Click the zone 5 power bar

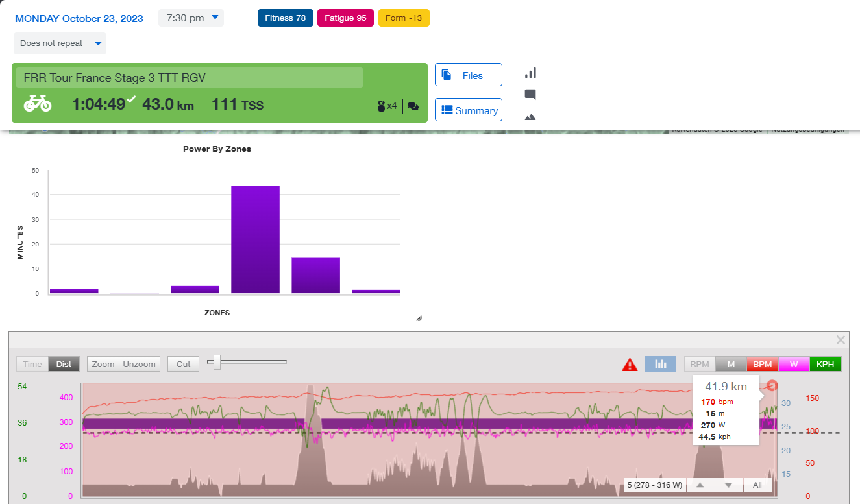point(315,275)
